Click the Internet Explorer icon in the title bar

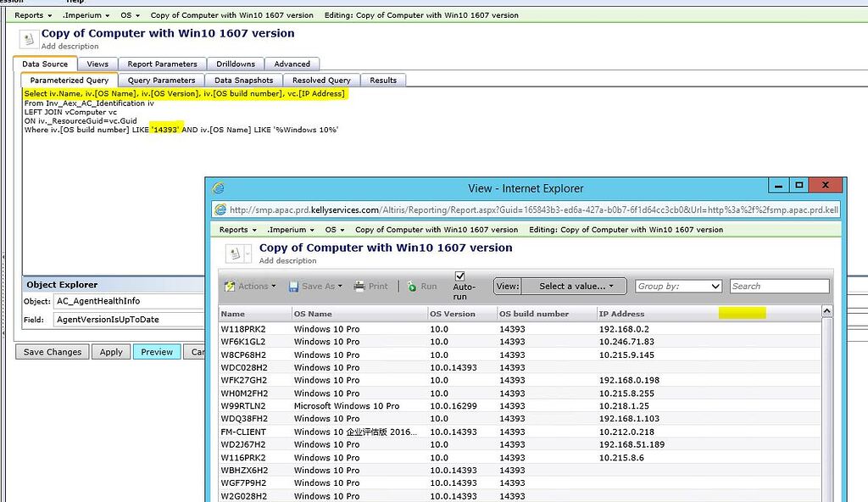(219, 188)
